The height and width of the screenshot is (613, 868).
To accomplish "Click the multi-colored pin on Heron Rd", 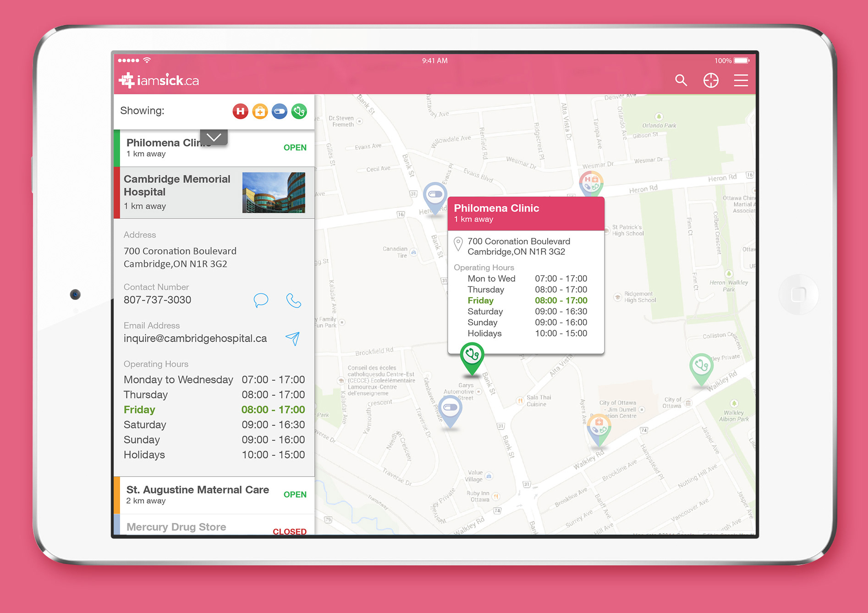I will 591,184.
